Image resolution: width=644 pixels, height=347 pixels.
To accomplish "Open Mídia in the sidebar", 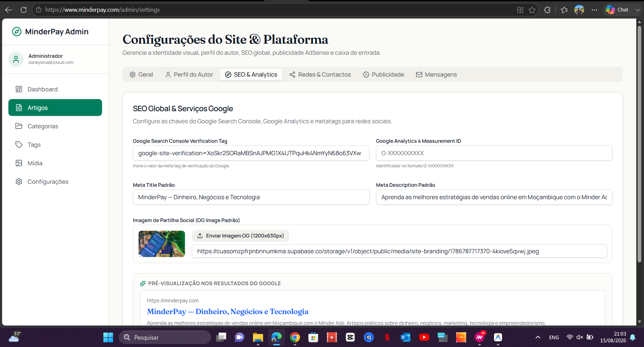I will [x=55, y=163].
